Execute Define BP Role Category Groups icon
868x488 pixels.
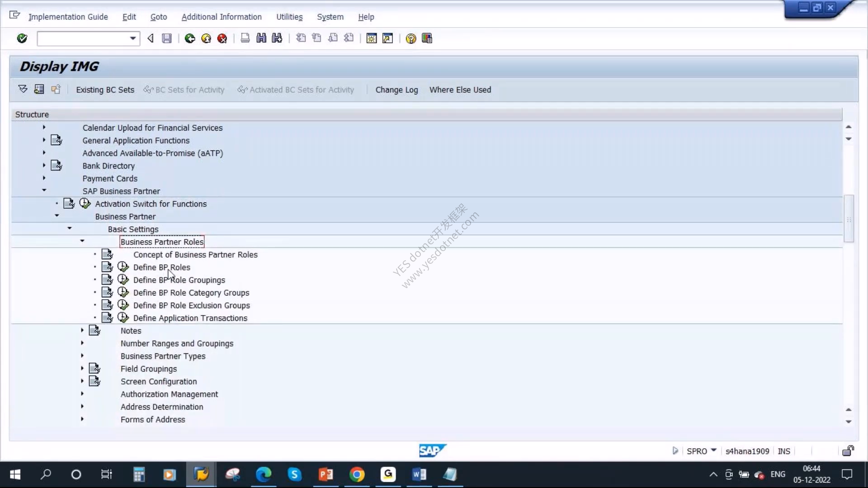123,292
